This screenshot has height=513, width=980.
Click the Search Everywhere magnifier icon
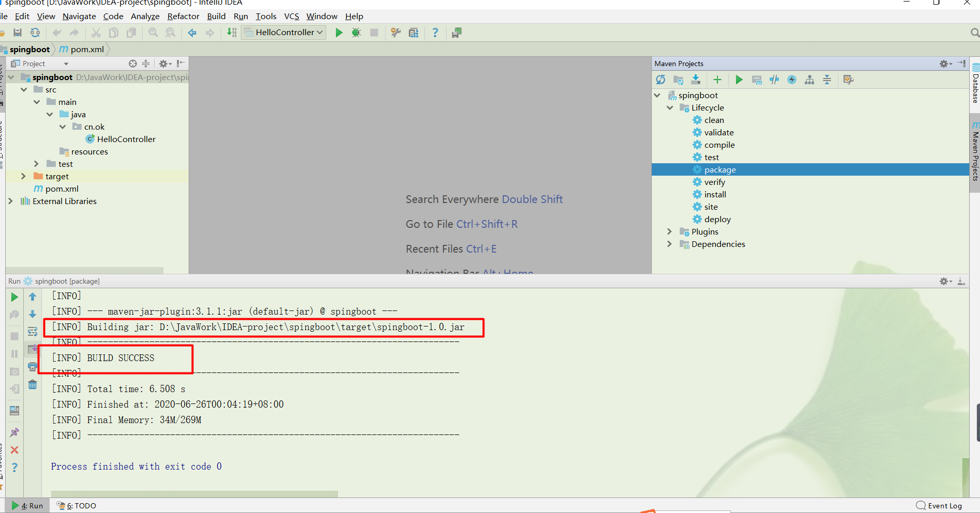(x=975, y=33)
